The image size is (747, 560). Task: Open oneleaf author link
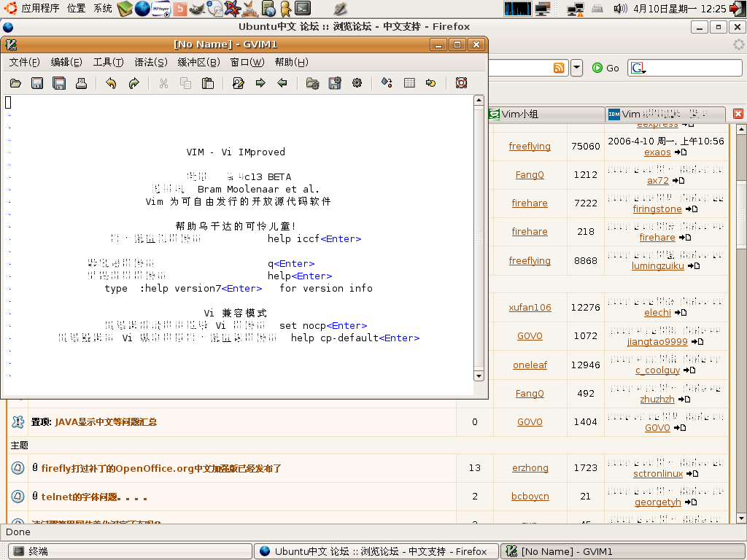pyautogui.click(x=530, y=365)
